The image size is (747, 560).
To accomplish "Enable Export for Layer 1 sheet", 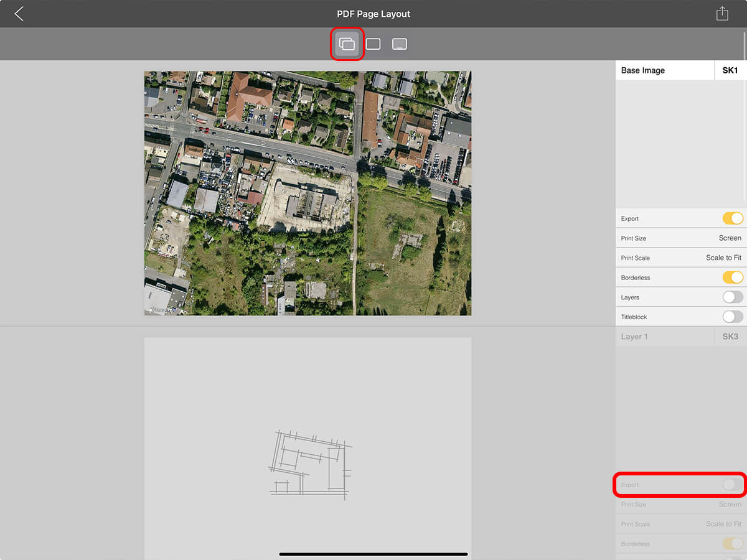I will [732, 485].
